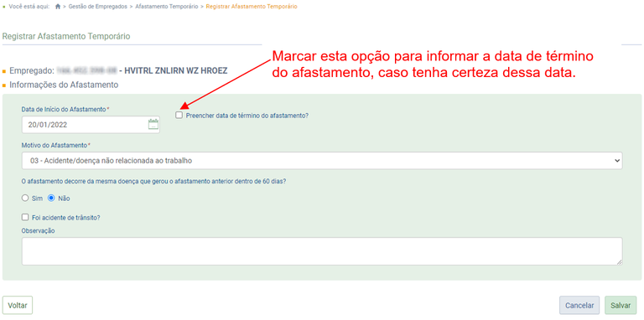Image resolution: width=644 pixels, height=320 pixels.
Task: Open the calendar picker for start date
Action: tap(153, 125)
